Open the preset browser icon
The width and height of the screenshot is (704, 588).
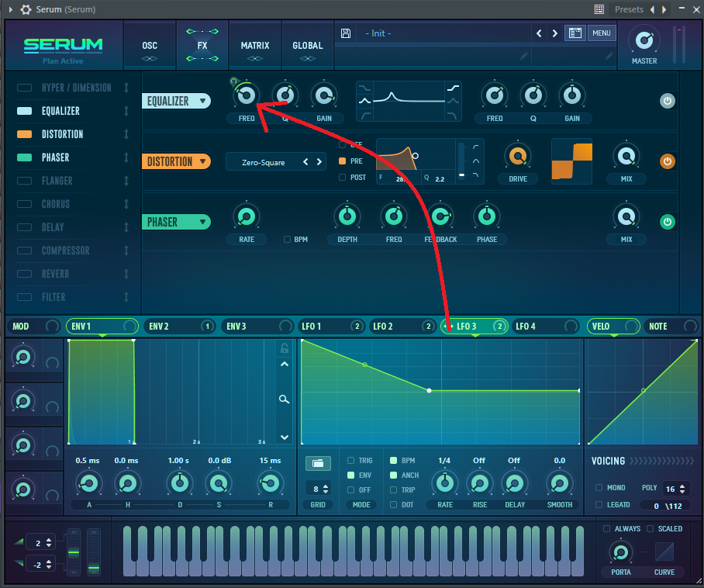(x=575, y=33)
